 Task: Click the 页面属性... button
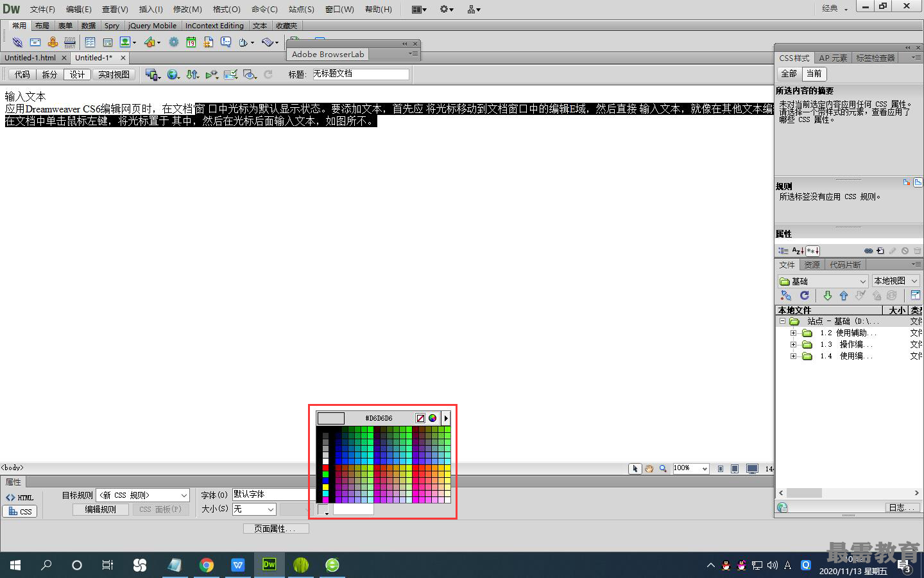pos(276,529)
